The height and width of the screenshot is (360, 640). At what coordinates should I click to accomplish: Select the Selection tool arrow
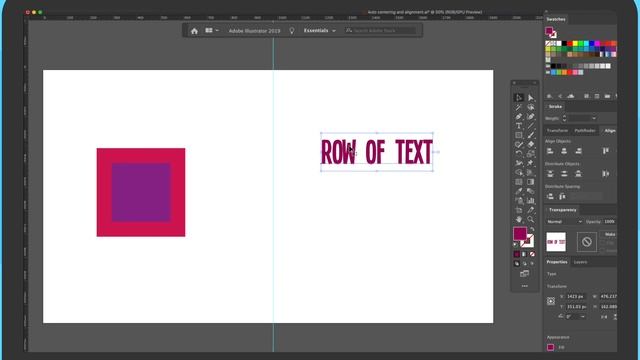tap(519, 98)
